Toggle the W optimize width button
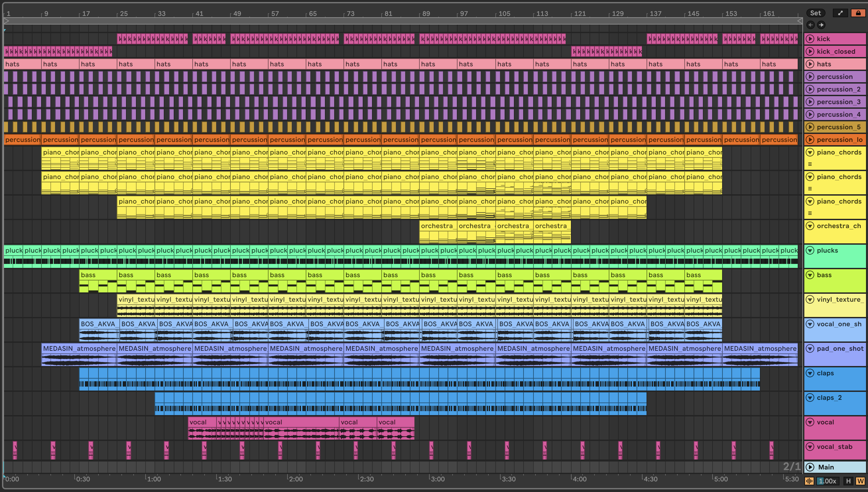868x492 pixels. (x=860, y=481)
